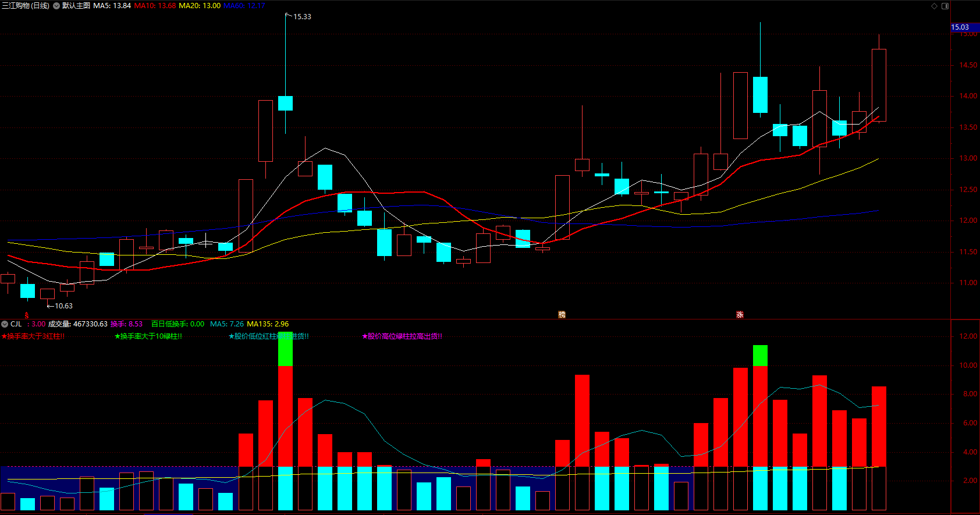980x515 pixels.
Task: Click the 成交量: 467330.63 value
Action: 77,324
